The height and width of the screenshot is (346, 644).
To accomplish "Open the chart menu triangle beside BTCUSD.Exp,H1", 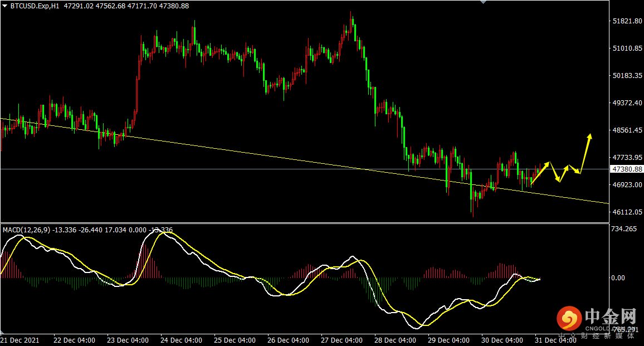I will tap(4, 6).
